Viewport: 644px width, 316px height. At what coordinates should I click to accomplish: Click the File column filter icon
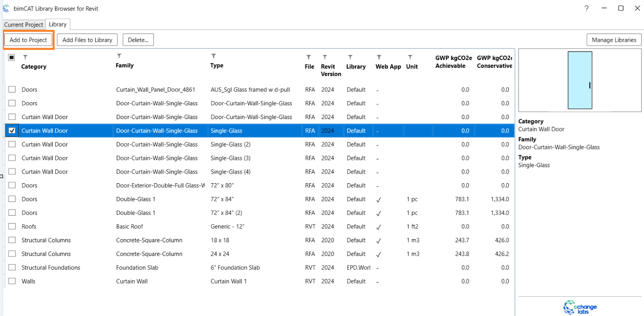pyautogui.click(x=309, y=57)
